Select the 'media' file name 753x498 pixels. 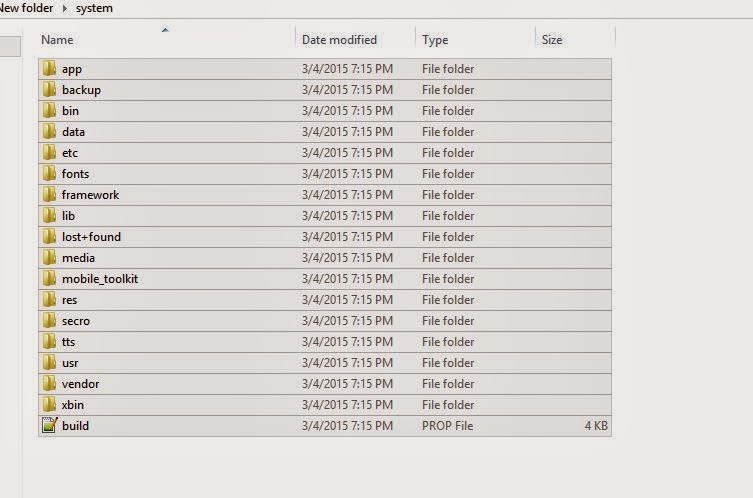(78, 258)
